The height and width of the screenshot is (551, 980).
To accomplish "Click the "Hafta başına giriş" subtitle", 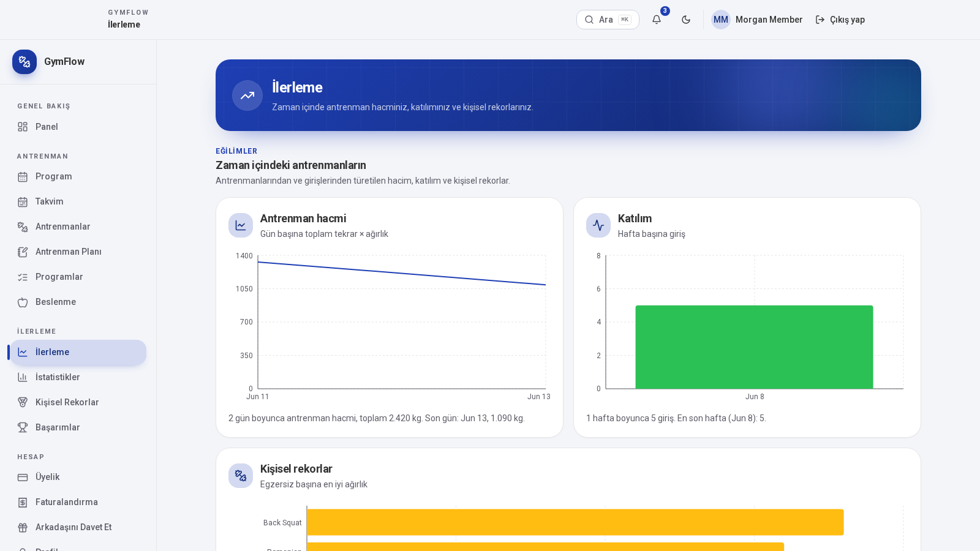I will pyautogui.click(x=652, y=234).
